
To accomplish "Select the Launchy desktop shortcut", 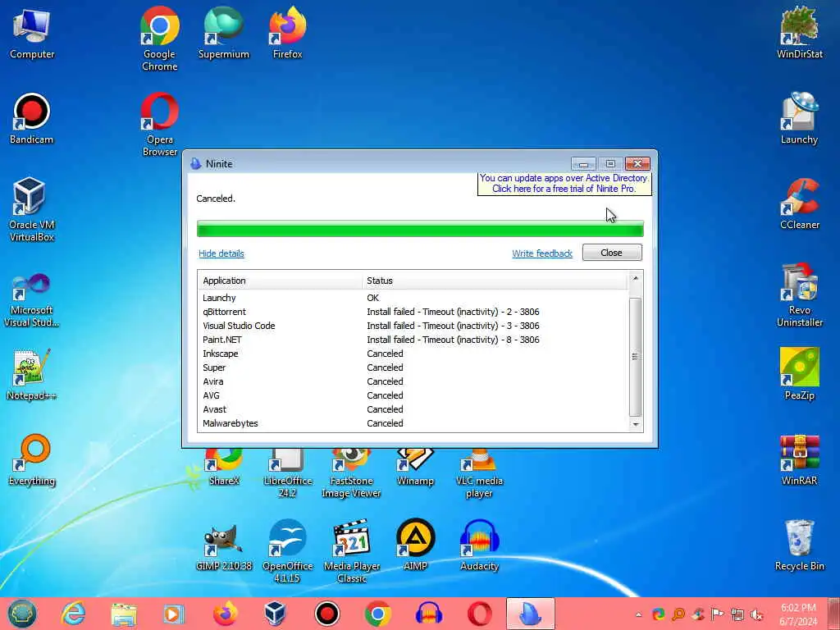I will [x=799, y=119].
